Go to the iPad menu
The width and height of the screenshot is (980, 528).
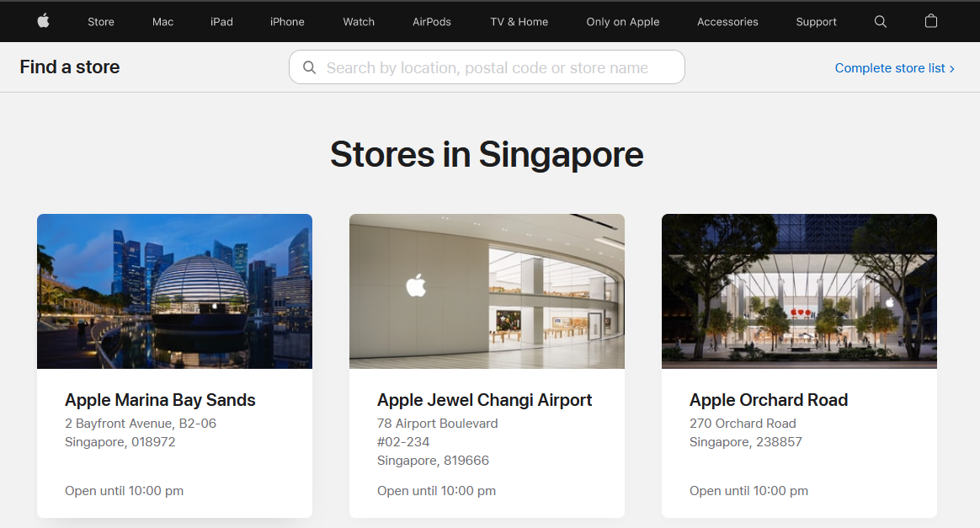point(221,22)
